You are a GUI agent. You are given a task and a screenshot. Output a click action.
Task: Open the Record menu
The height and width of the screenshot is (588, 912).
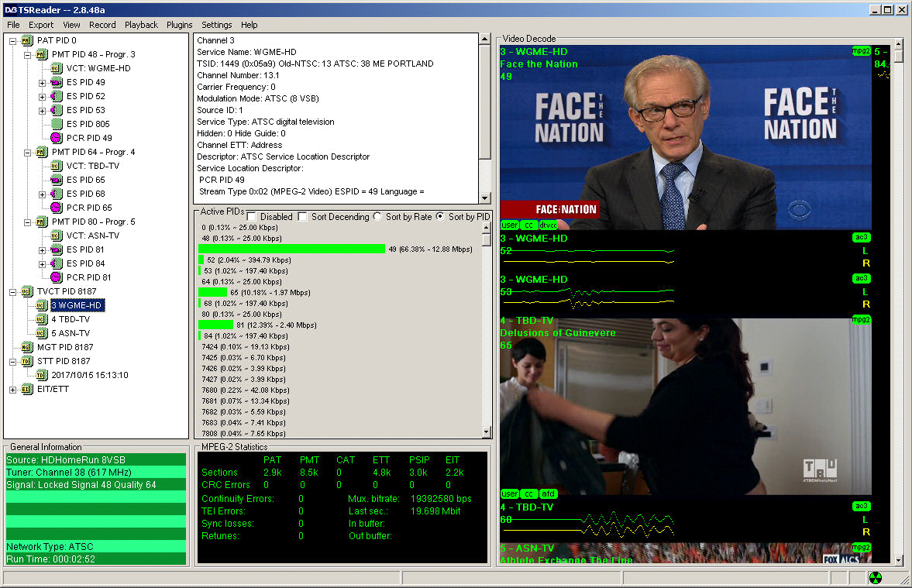point(102,25)
